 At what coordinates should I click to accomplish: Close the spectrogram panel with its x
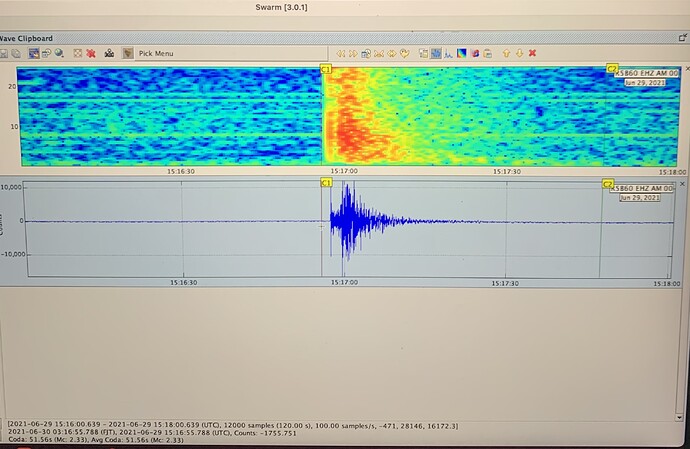click(687, 69)
